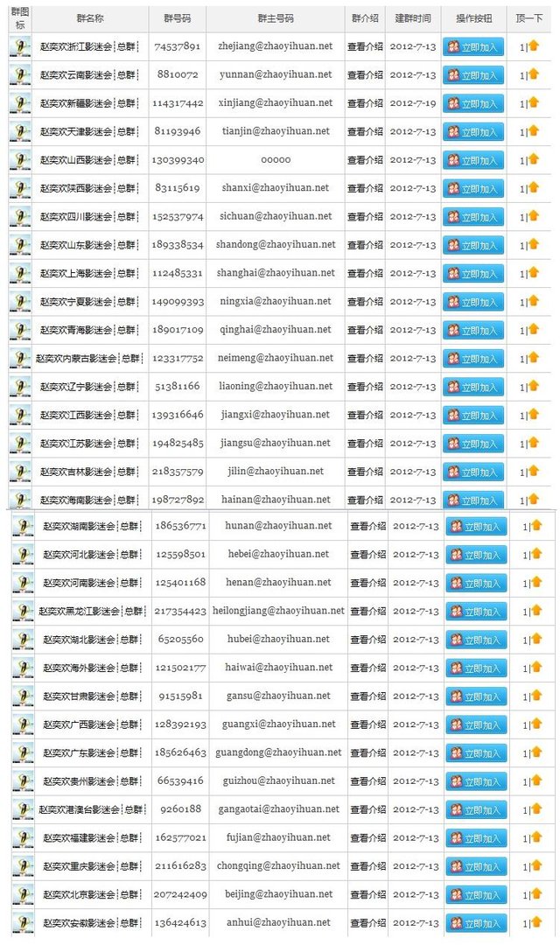Click up arrow in xinjiang row
Image resolution: width=560 pixels, height=945 pixels.
pos(534,102)
